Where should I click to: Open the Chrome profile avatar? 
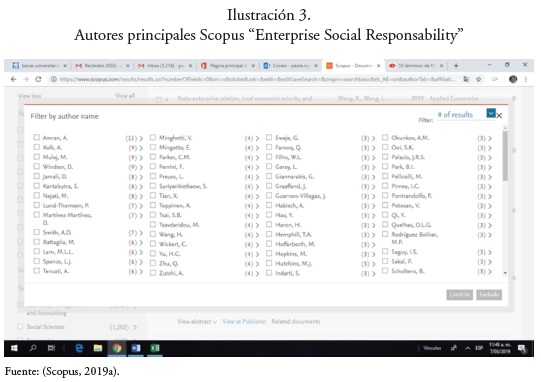tap(513, 79)
